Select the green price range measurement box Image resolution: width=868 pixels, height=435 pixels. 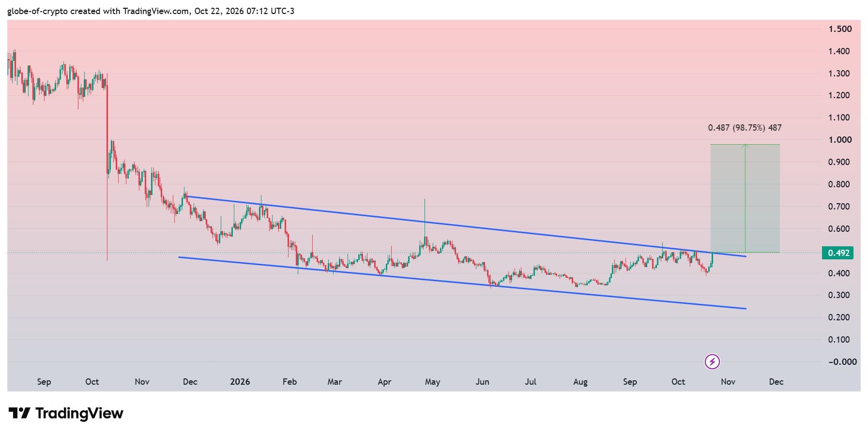click(745, 198)
